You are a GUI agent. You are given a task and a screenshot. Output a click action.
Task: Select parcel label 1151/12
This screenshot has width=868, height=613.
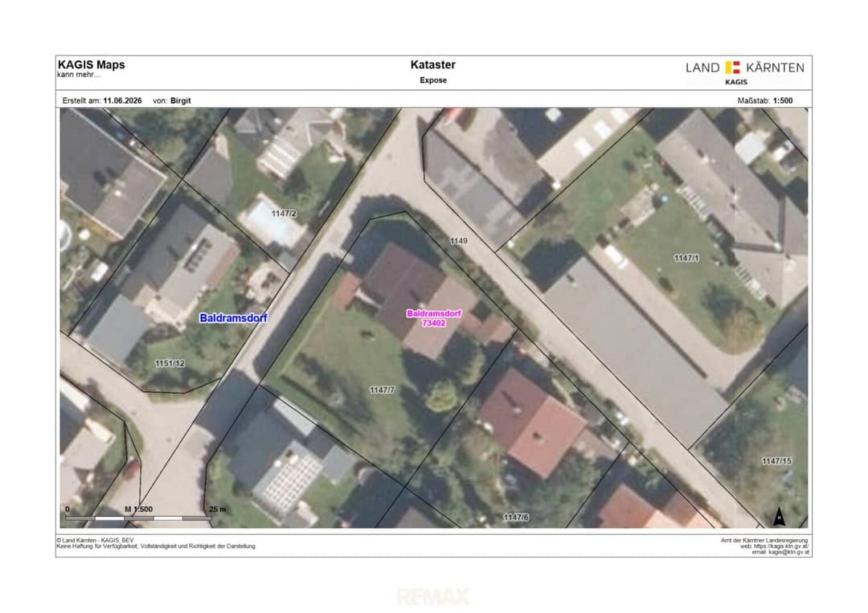coord(170,363)
